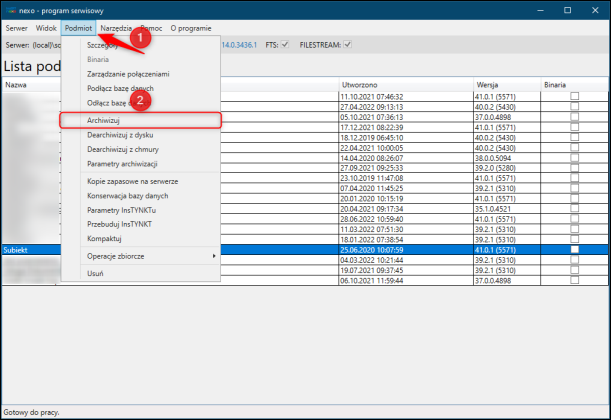
Task: Open Parametry InsTYNKTu
Action: click(121, 210)
